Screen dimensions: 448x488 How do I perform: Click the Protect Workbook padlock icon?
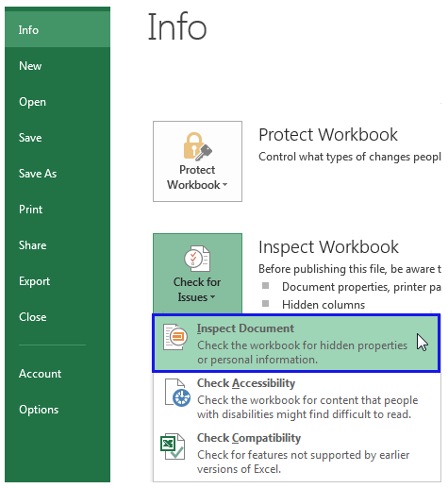click(x=197, y=146)
